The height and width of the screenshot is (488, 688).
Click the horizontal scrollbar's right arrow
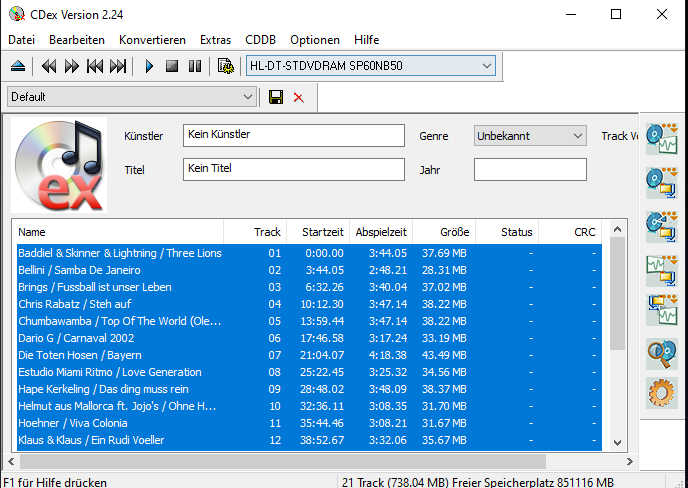[x=630, y=461]
